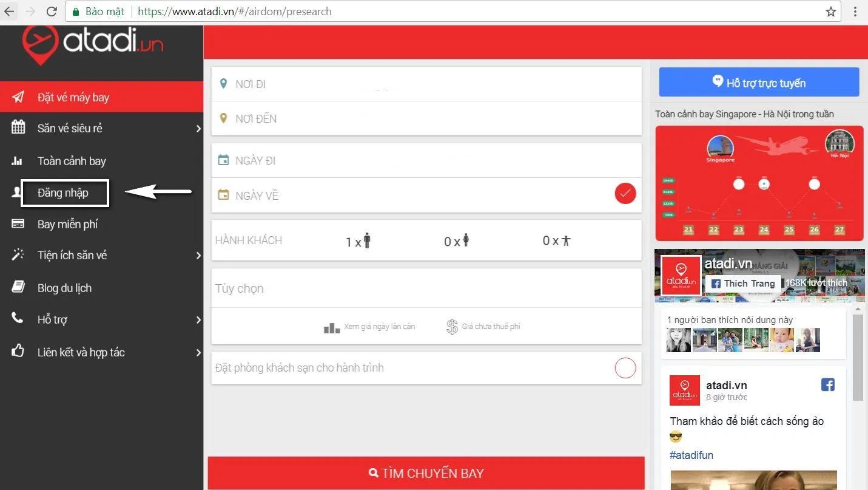Open the Facebook icon on atadi.vn post

[x=827, y=384]
